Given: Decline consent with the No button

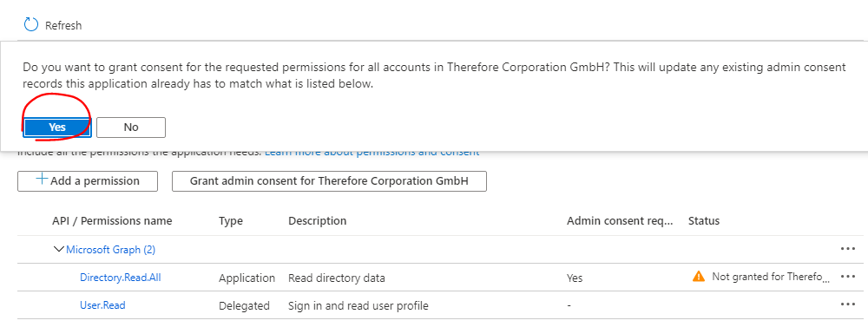Looking at the screenshot, I should click(131, 128).
